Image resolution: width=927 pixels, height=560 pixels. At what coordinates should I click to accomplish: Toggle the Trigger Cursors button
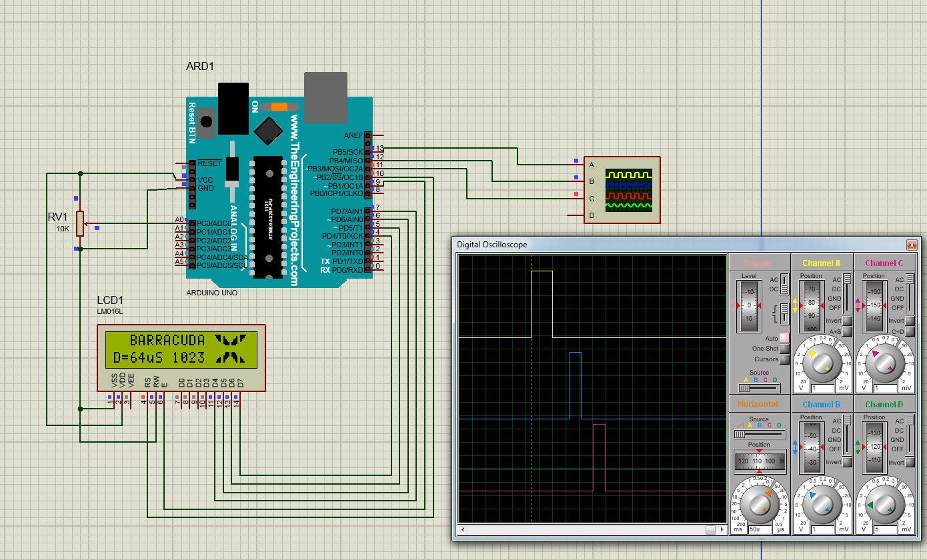[784, 359]
